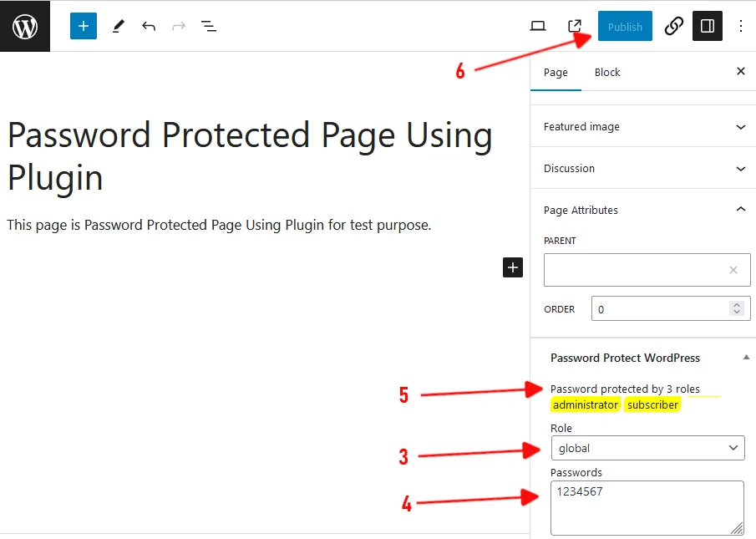
Task: Undo the last change
Action: coord(149,26)
